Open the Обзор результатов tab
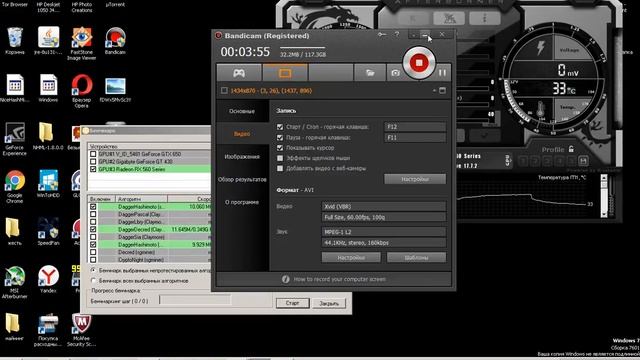The image size is (640, 360). [x=242, y=180]
